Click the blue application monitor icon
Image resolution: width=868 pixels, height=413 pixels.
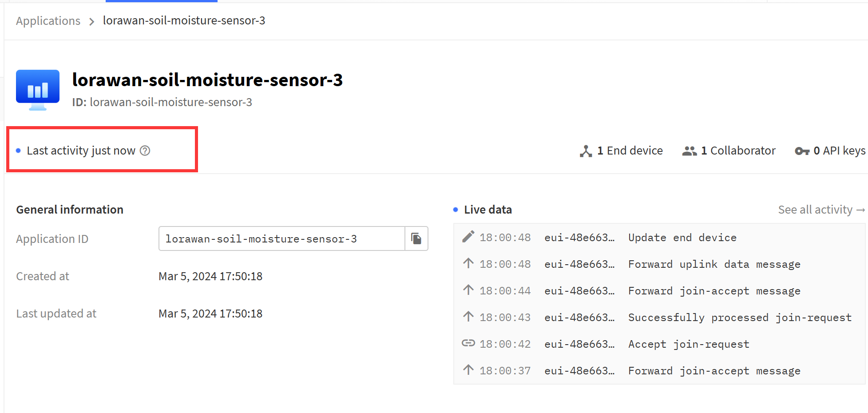point(38,90)
